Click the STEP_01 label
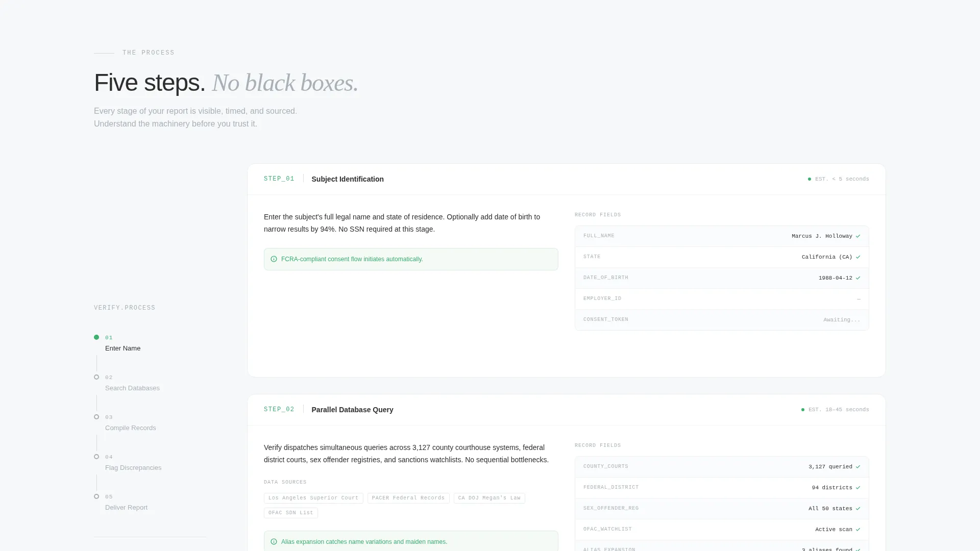Viewport: 980px width, 551px height. point(279,179)
